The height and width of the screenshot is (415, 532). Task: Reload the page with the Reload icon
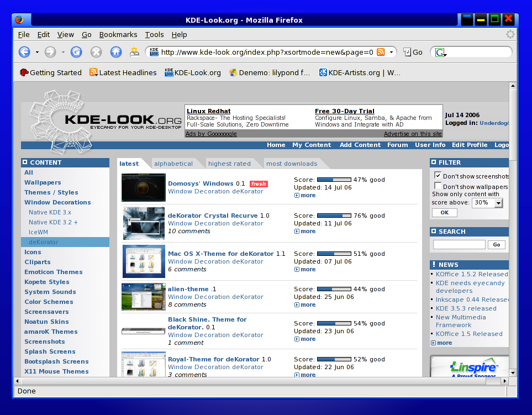76,52
